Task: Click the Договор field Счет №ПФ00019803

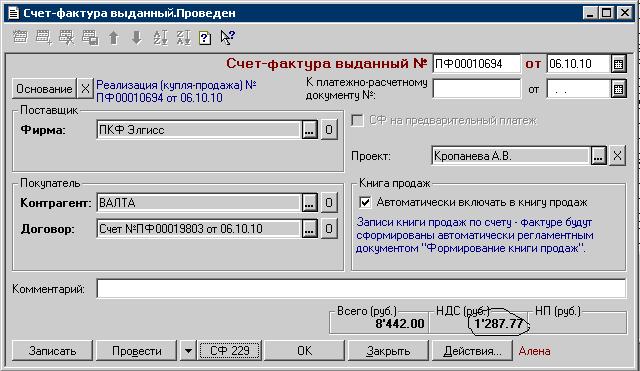Action: 199,229
